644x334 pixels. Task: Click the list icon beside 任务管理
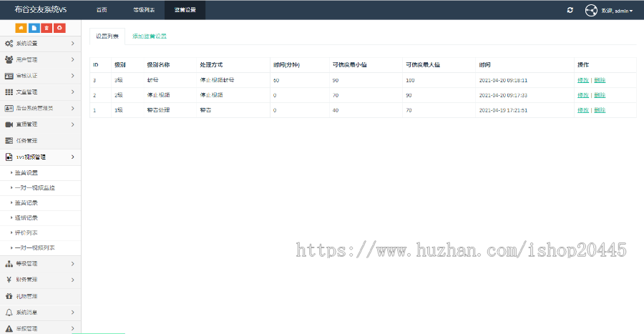coord(9,141)
